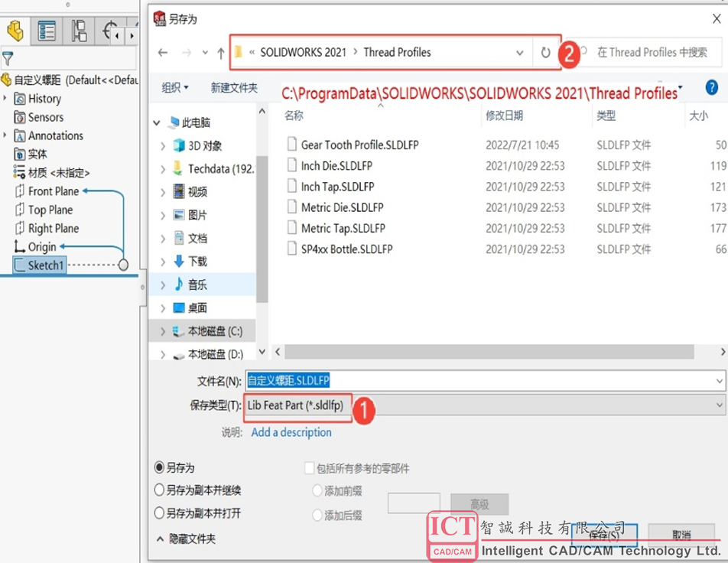
Task: Click the Thread Profiles breadcrumb segment
Action: 398,53
